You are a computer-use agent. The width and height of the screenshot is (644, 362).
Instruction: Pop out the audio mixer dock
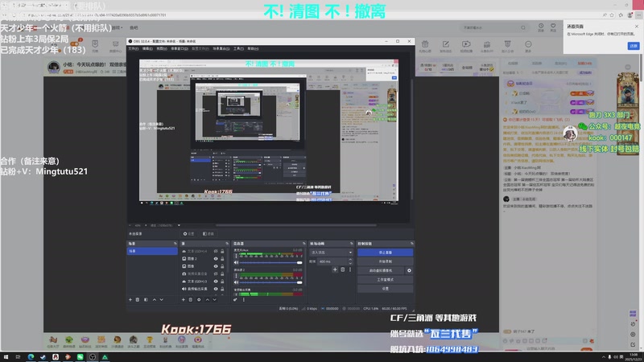304,244
